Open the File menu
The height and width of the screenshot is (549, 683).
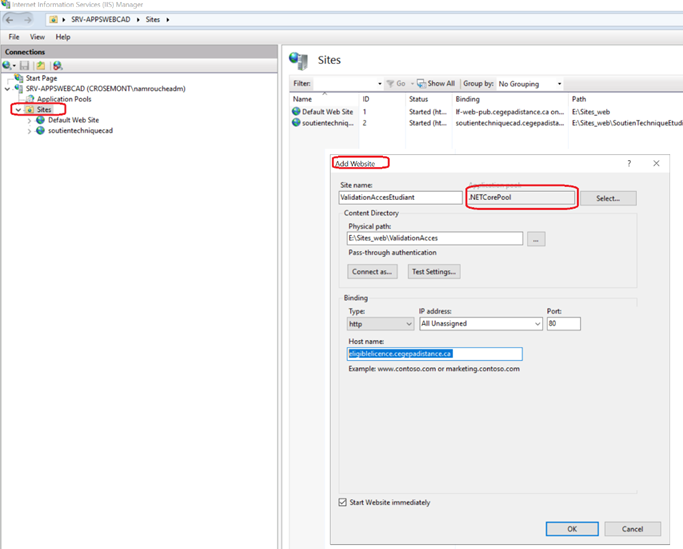click(14, 37)
